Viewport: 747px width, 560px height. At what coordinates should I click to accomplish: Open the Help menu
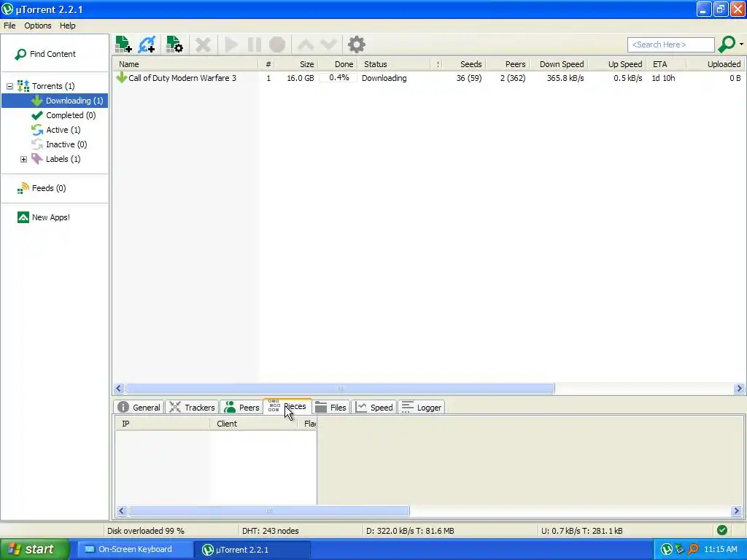[67, 26]
